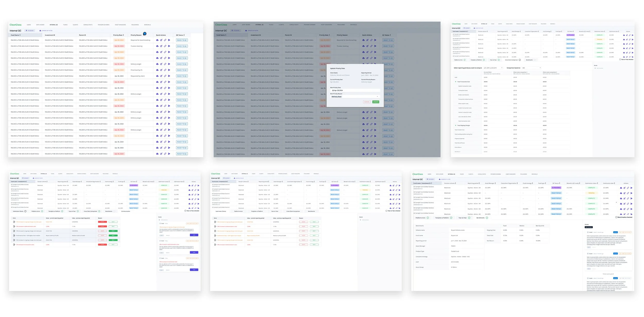Open the 'Select reporting period you want to compare' dropdown
This screenshot has height=317, width=644.
493,68
